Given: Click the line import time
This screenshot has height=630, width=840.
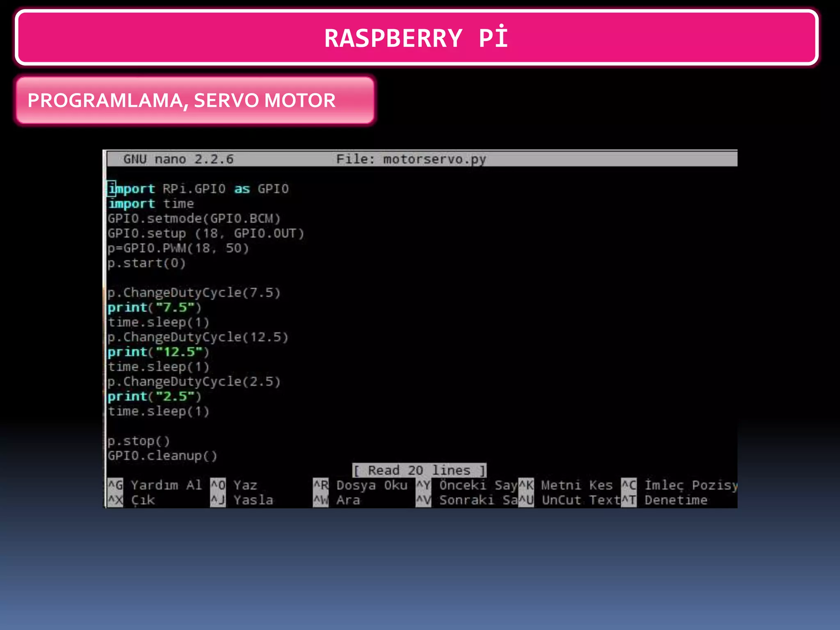Looking at the screenshot, I should pyautogui.click(x=151, y=204).
